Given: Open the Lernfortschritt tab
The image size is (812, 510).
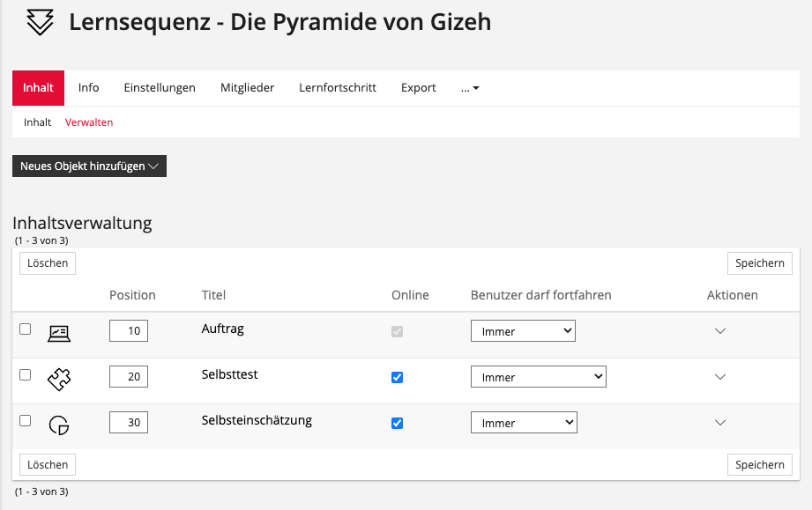Looking at the screenshot, I should tap(338, 88).
